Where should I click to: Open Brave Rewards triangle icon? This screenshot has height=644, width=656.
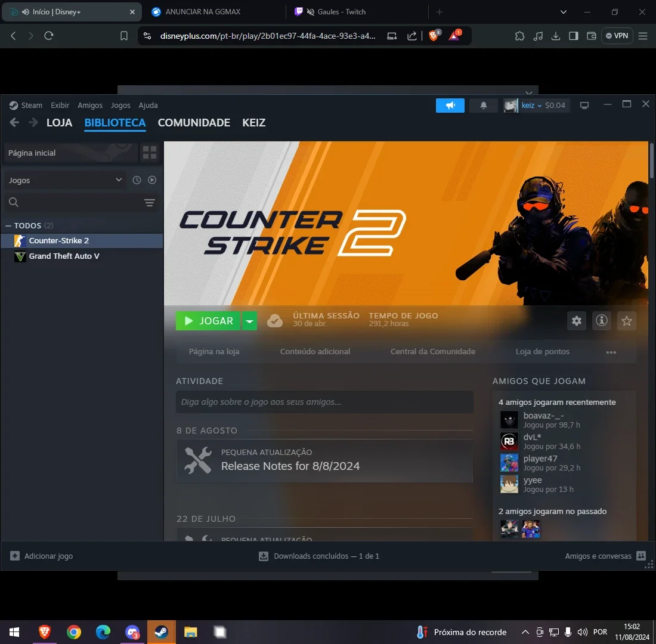tap(454, 36)
